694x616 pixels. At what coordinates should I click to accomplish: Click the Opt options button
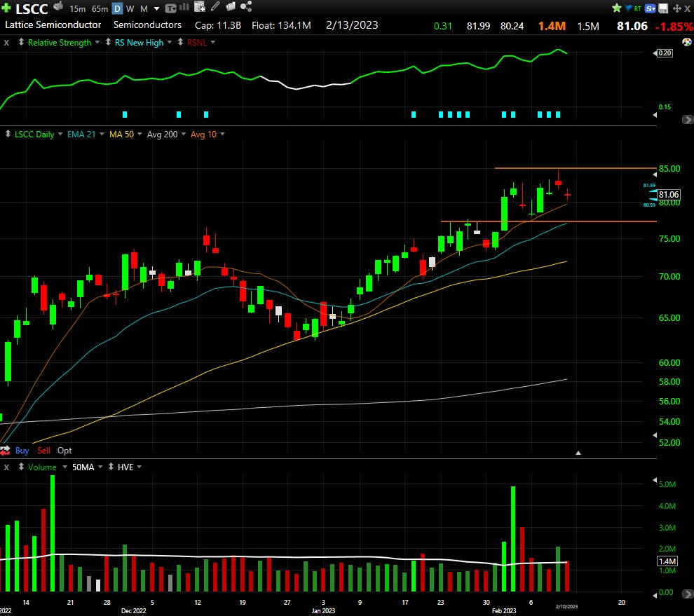(x=64, y=451)
